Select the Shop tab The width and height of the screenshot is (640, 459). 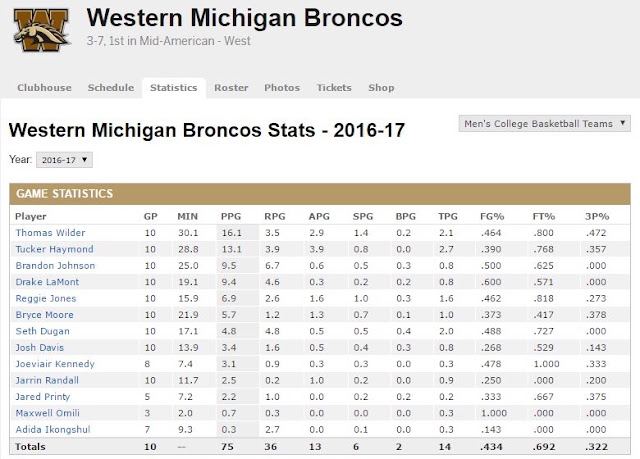pyautogui.click(x=381, y=88)
